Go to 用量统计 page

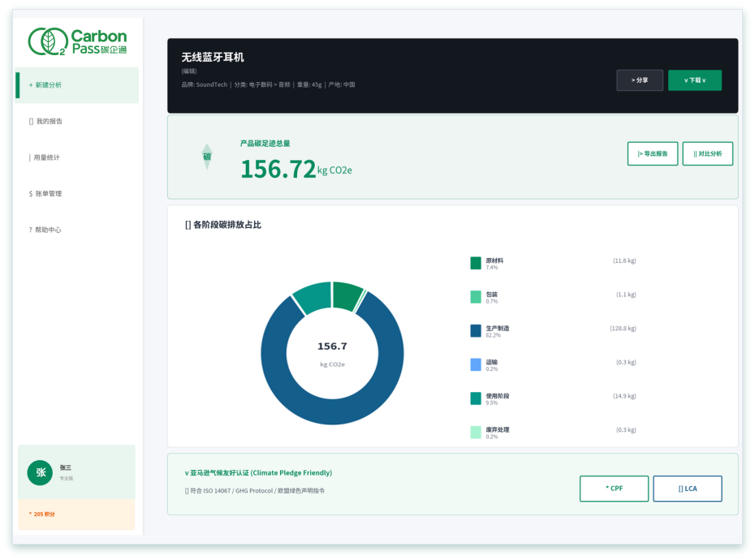pos(77,157)
